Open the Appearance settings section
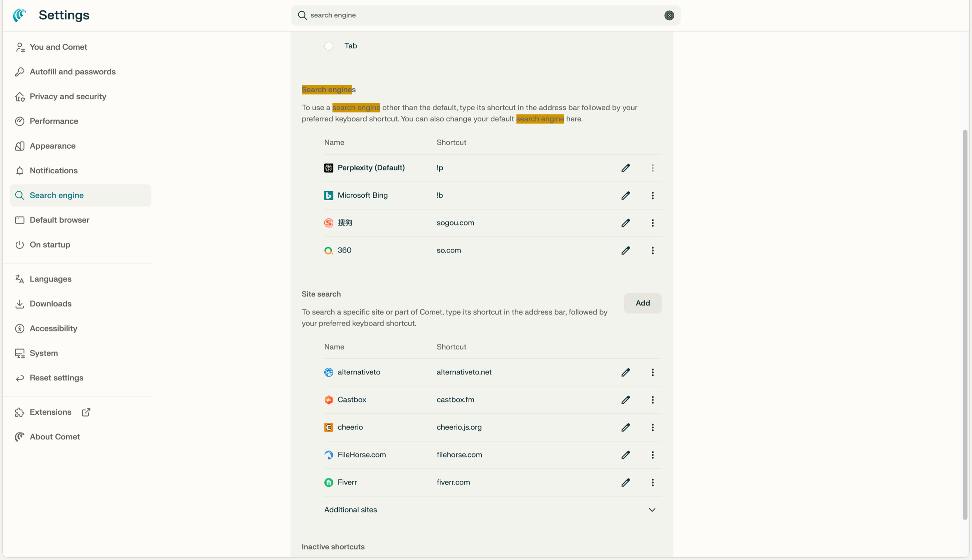972x560 pixels. 52,146
